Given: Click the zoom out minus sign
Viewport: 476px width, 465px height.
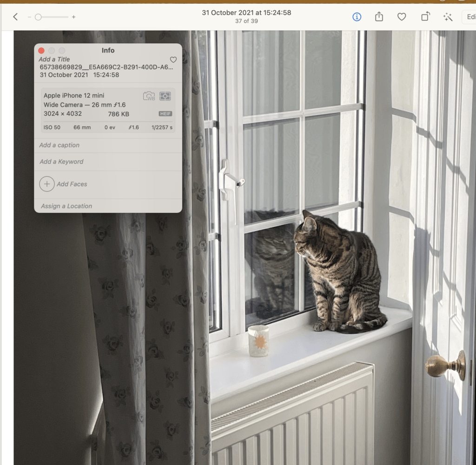Looking at the screenshot, I should [29, 17].
